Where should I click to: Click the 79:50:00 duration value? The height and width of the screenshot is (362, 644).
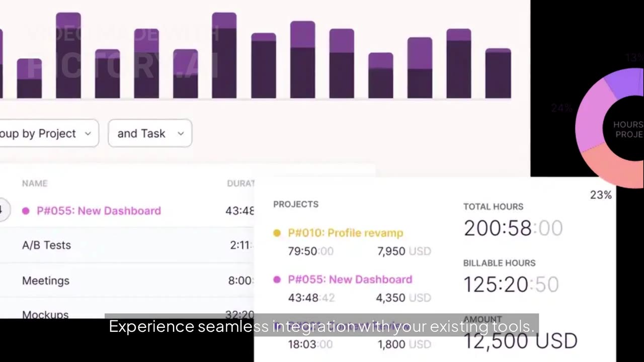(x=310, y=251)
